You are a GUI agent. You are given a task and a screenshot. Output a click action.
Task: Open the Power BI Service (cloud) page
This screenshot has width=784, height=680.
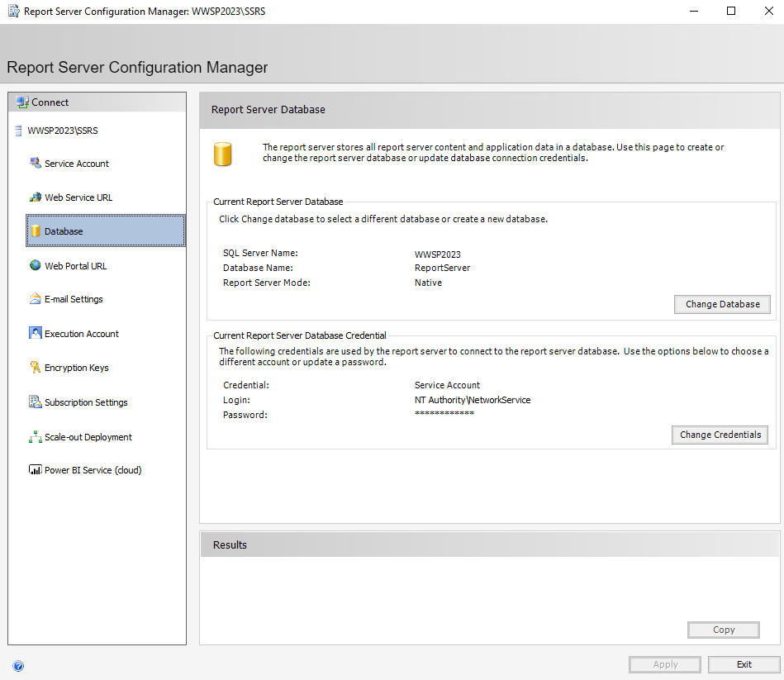pyautogui.click(x=93, y=470)
